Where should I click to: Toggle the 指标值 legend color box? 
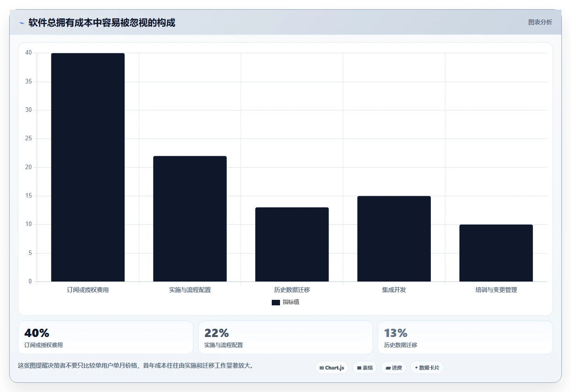(x=276, y=302)
